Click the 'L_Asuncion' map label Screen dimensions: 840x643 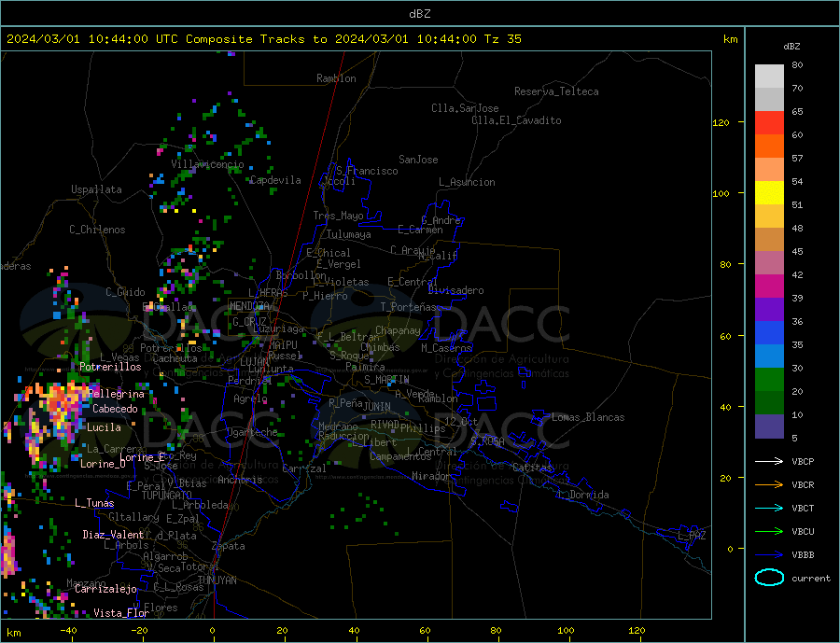point(467,182)
